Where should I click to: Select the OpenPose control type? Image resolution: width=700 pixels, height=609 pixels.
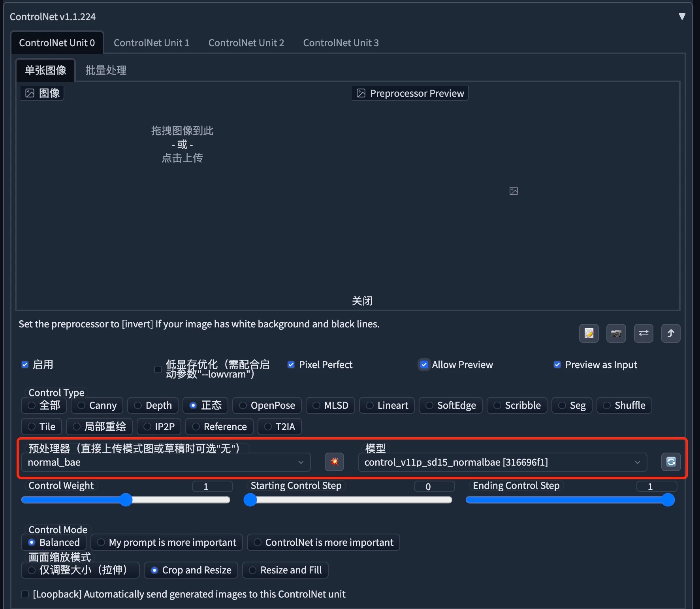click(x=267, y=405)
